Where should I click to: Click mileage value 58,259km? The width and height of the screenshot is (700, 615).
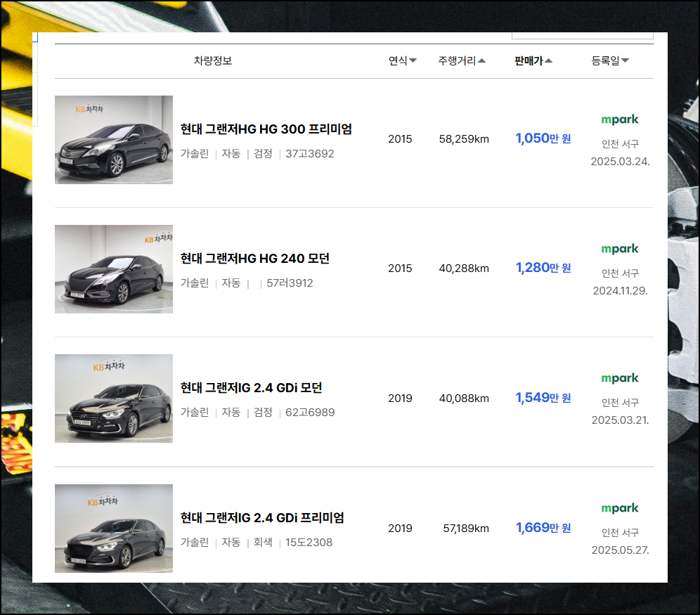pyautogui.click(x=464, y=139)
